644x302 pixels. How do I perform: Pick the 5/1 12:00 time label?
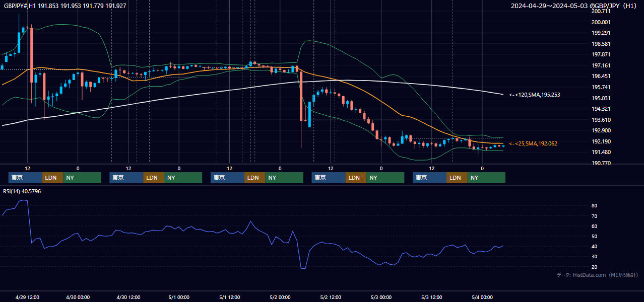230,297
